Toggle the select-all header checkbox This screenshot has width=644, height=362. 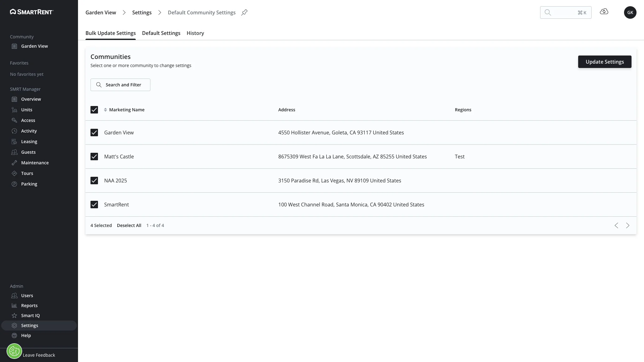coord(94,110)
